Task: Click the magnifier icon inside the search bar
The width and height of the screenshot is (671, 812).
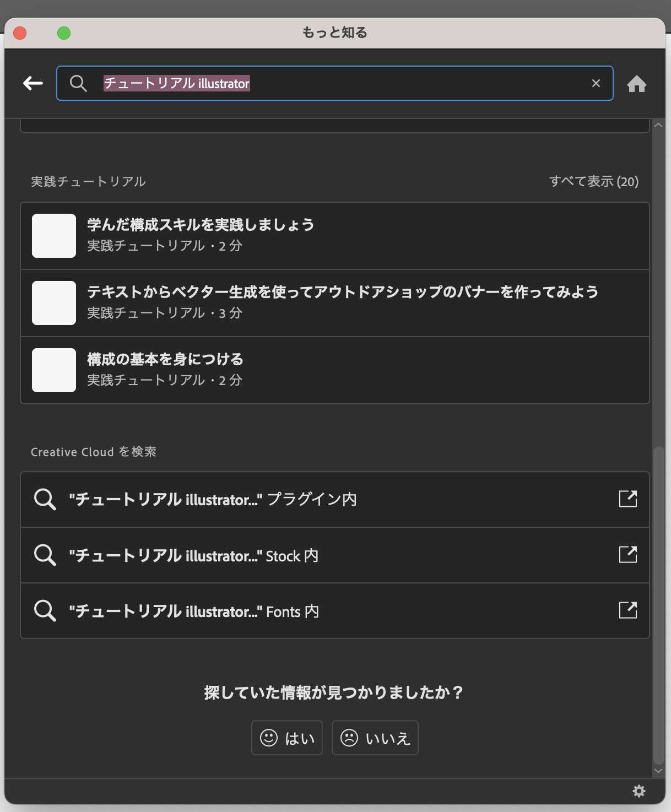Action: click(x=78, y=83)
